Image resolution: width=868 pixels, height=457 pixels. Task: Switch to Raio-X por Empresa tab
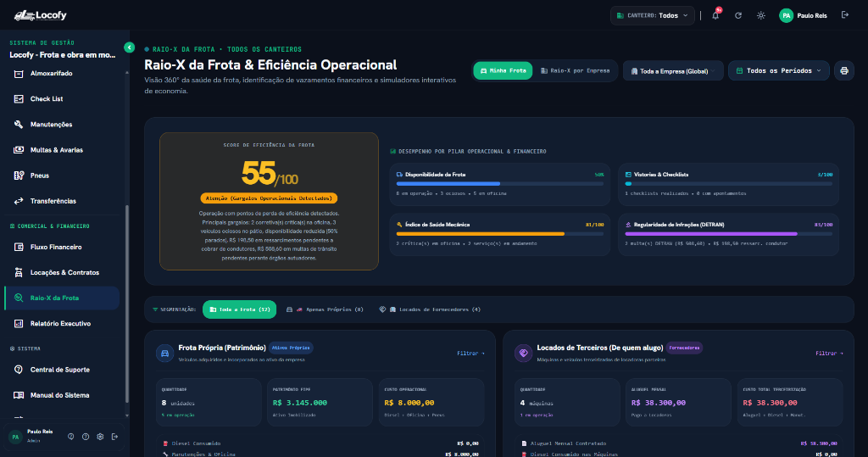click(x=576, y=71)
